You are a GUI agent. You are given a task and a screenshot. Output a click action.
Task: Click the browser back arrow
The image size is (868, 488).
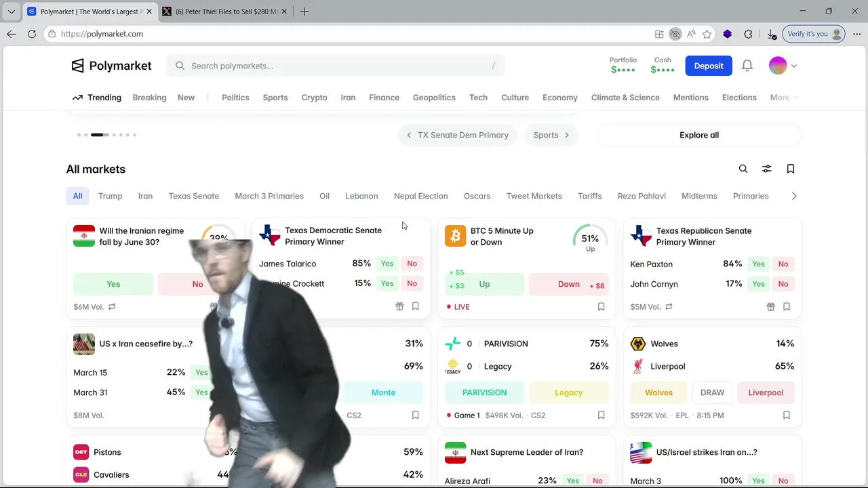(12, 34)
